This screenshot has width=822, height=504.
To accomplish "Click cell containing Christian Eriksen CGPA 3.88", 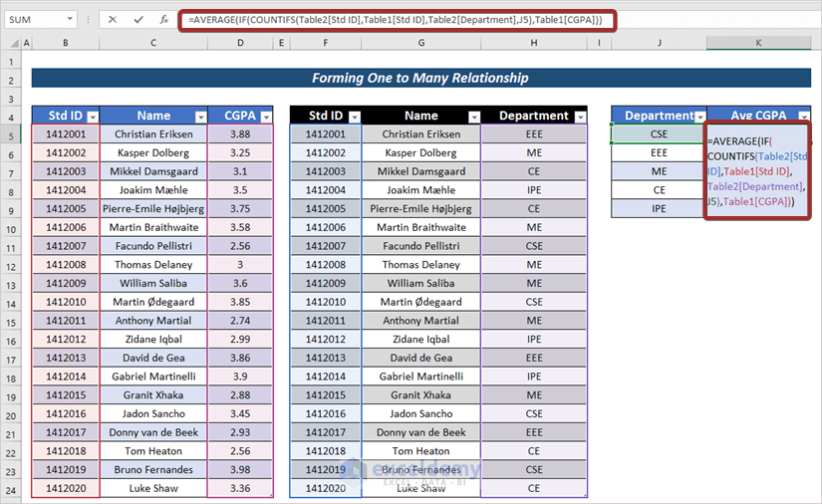I will coord(240,134).
